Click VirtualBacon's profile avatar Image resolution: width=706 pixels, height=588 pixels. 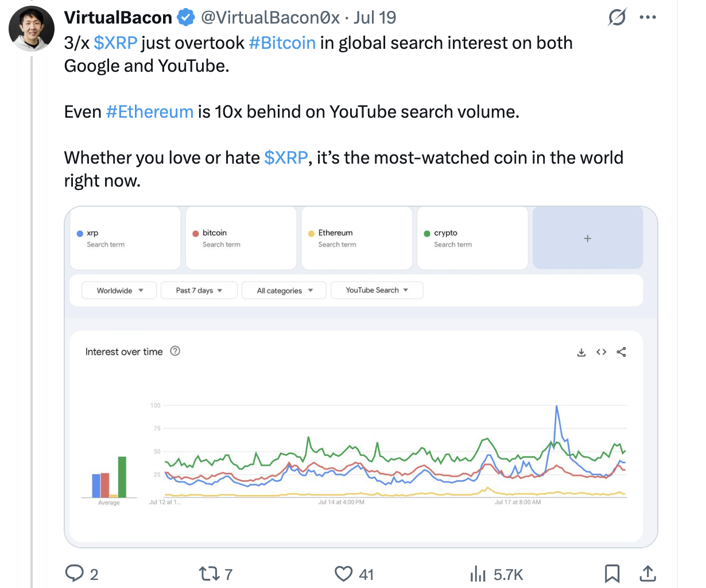[32, 29]
